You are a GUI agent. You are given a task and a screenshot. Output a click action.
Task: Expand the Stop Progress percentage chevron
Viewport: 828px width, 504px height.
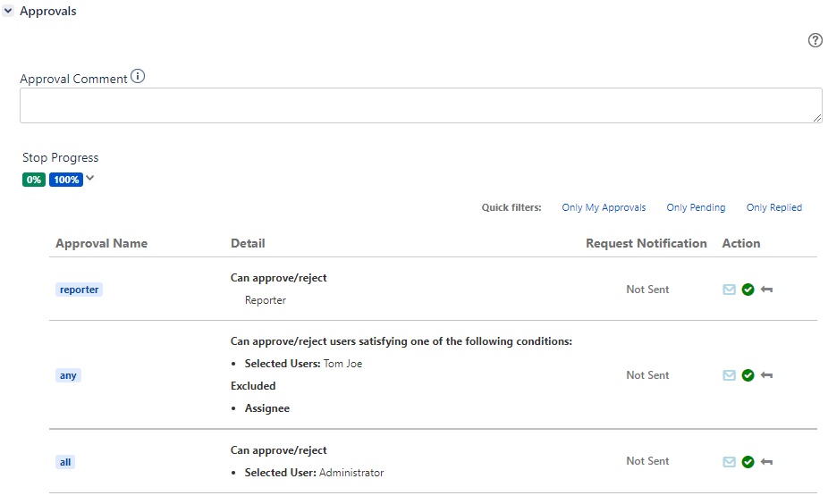tap(89, 178)
